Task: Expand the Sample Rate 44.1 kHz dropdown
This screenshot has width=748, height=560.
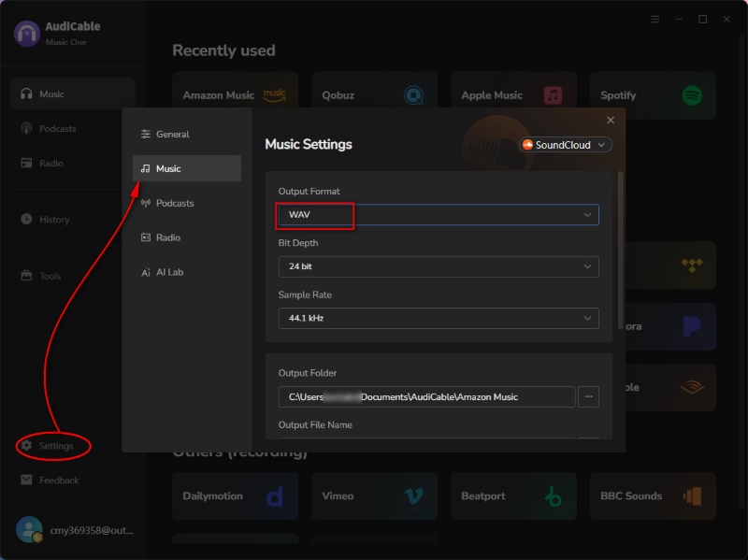Action: [439, 318]
